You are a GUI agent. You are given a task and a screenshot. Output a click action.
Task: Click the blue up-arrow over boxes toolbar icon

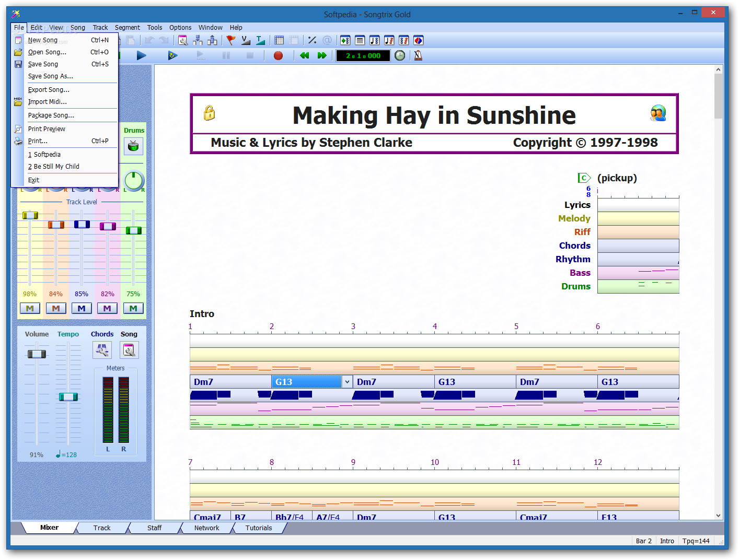(x=212, y=40)
